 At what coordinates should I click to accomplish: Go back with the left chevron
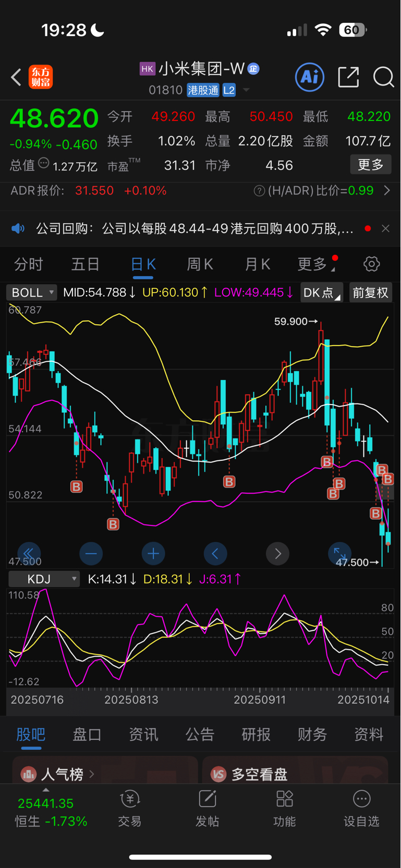16,78
